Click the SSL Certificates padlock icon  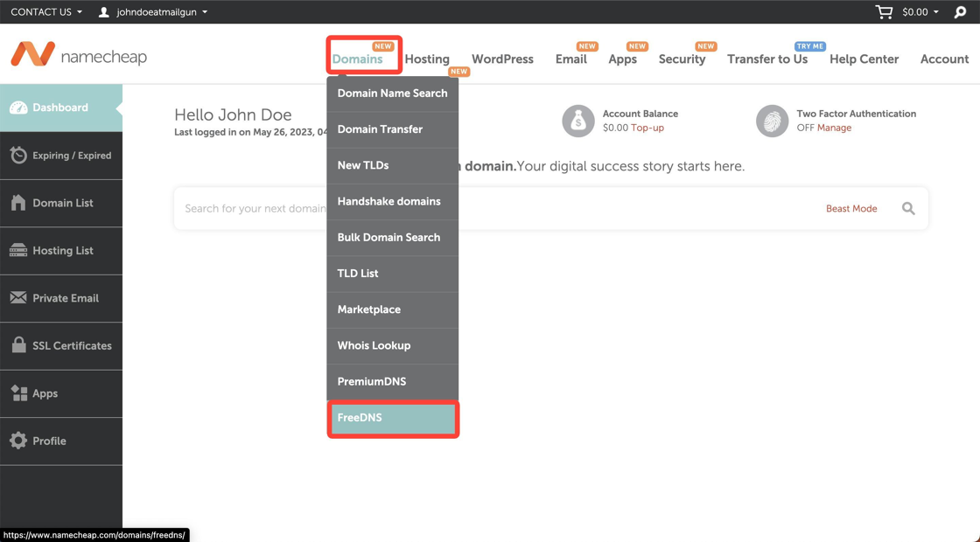[x=18, y=344]
